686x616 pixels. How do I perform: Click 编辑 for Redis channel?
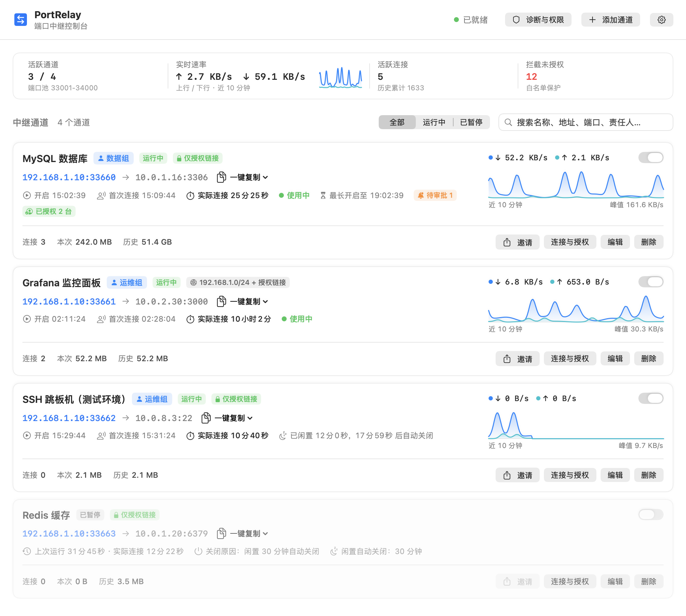click(615, 581)
